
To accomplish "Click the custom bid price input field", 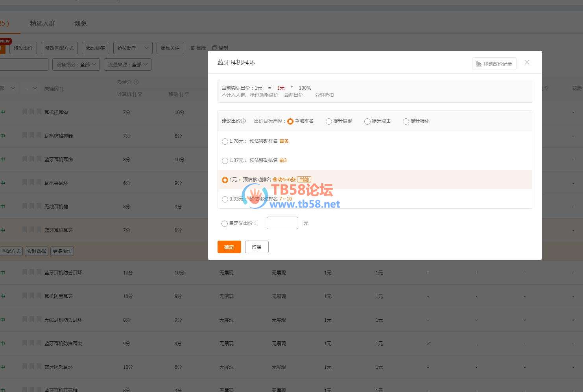I will click(x=282, y=223).
